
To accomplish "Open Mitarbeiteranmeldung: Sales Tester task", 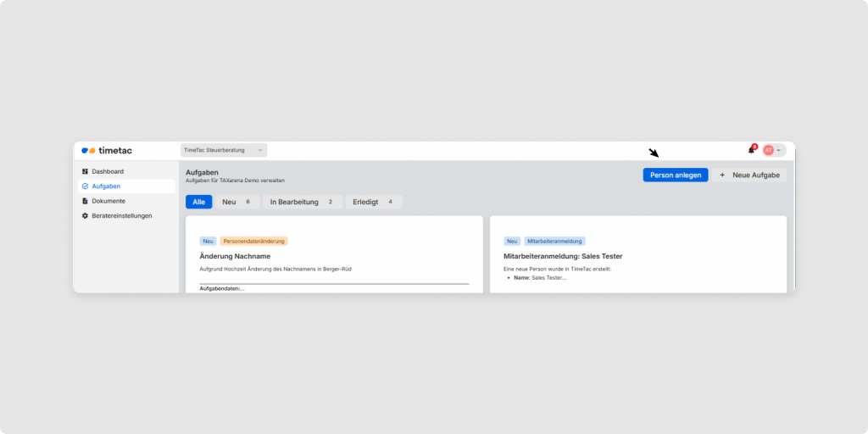I will tap(563, 256).
